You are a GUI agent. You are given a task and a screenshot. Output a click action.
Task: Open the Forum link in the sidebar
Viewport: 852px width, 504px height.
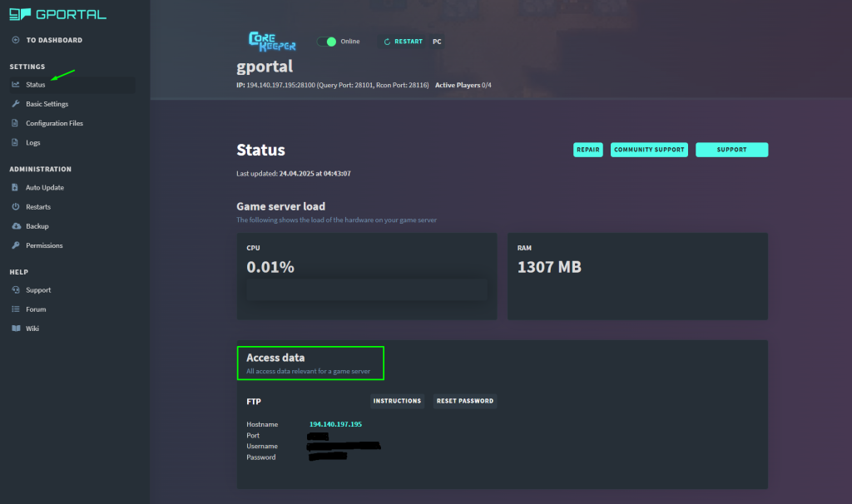[x=36, y=309]
